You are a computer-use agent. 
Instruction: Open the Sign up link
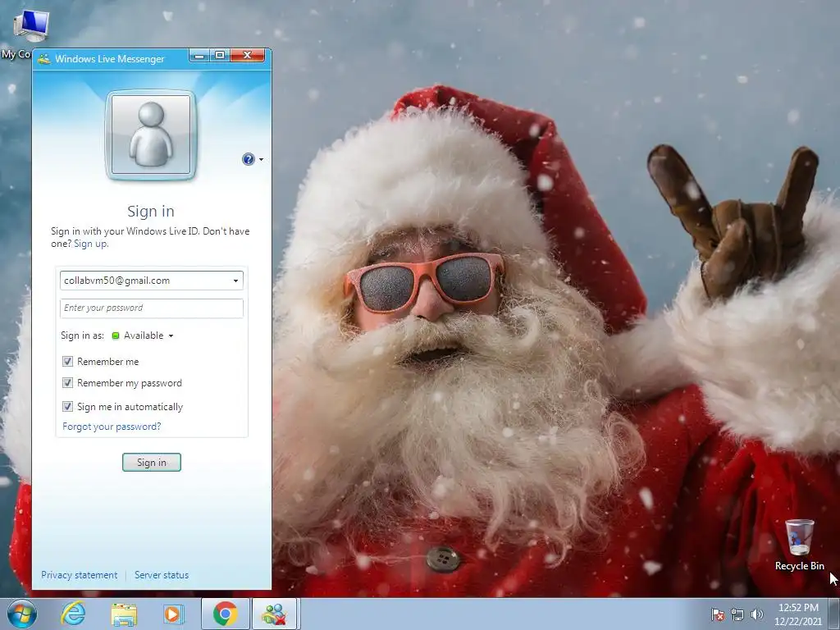pos(91,244)
